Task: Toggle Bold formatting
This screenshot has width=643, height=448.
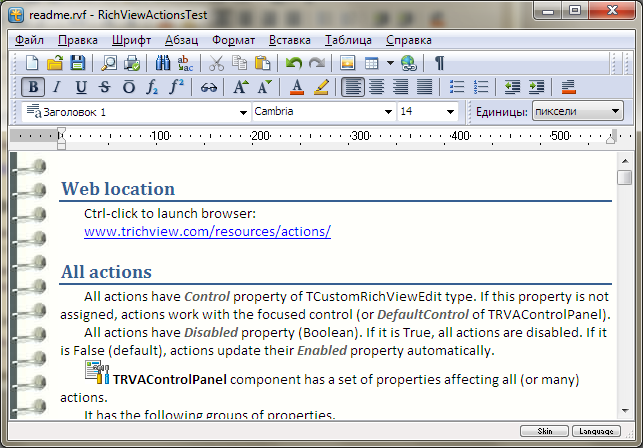Action: click(x=33, y=87)
